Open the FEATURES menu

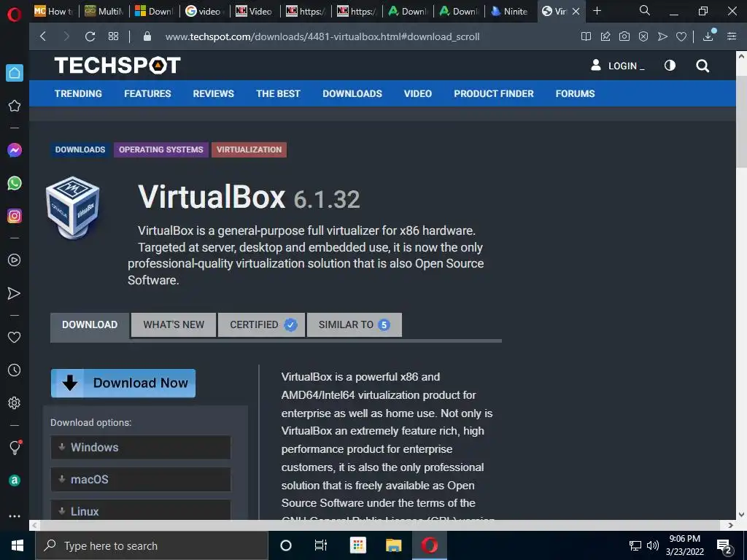pyautogui.click(x=147, y=94)
